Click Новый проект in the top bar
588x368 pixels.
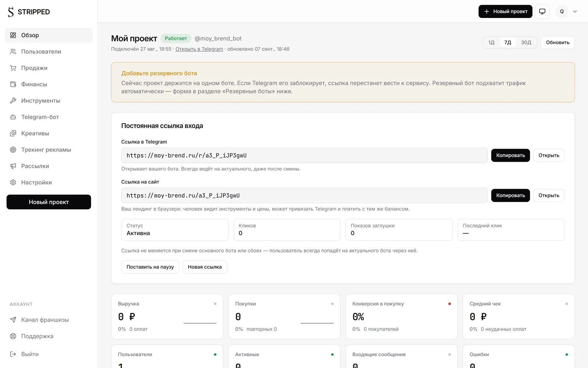[x=505, y=11]
